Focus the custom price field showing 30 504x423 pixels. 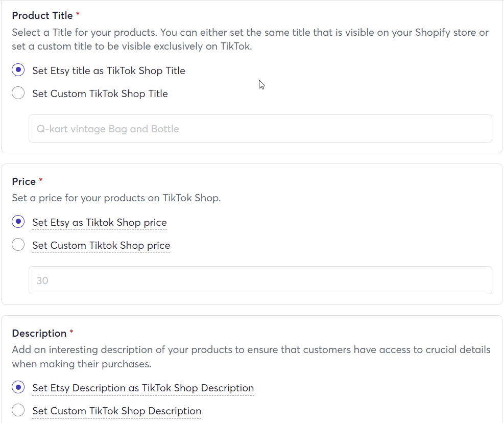pos(260,280)
